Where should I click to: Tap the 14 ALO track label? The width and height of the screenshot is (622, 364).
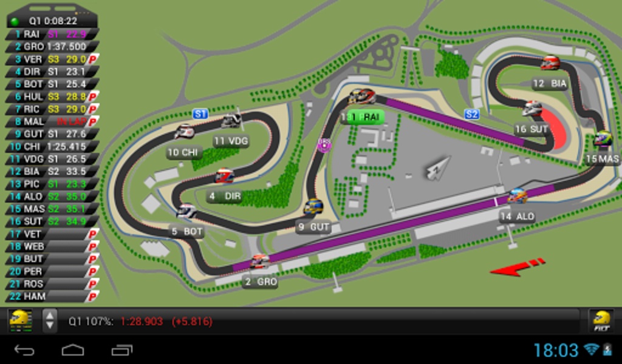click(518, 216)
